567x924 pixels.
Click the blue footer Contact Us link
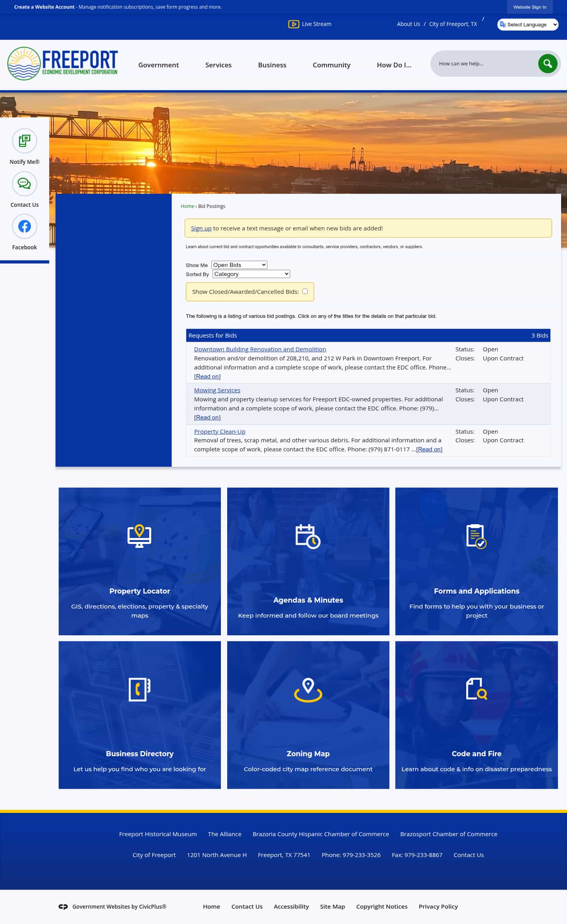coord(469,855)
